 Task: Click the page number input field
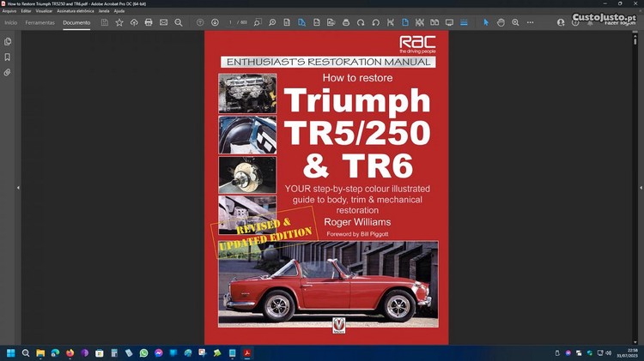(x=231, y=22)
